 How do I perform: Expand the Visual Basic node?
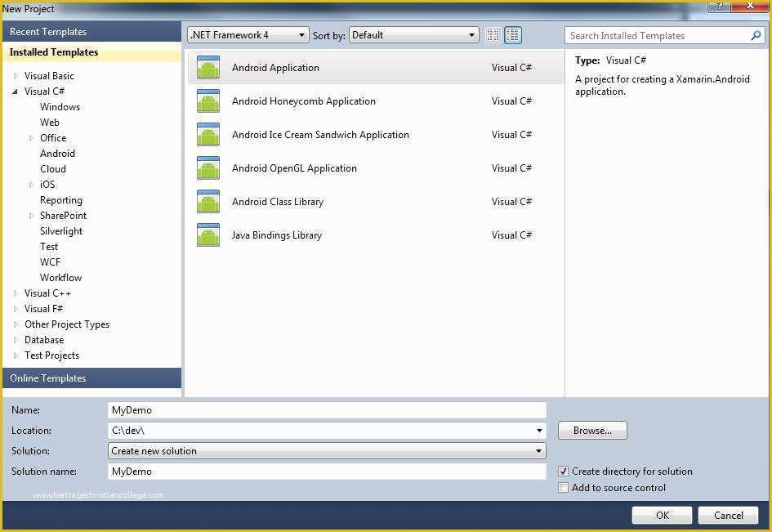coord(16,76)
